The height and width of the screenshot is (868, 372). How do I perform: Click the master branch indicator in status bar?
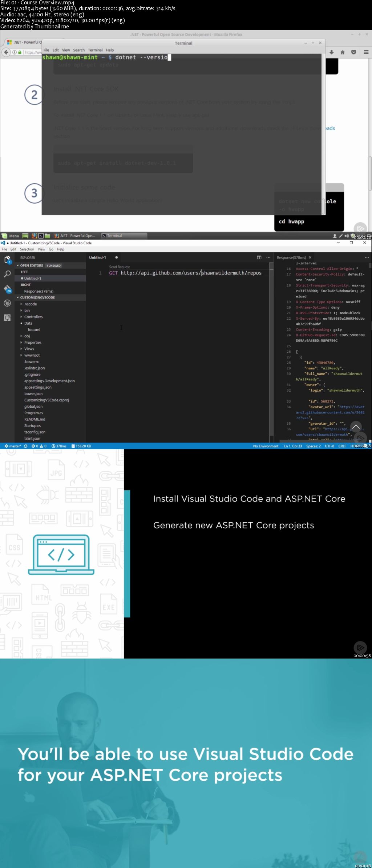click(13, 446)
